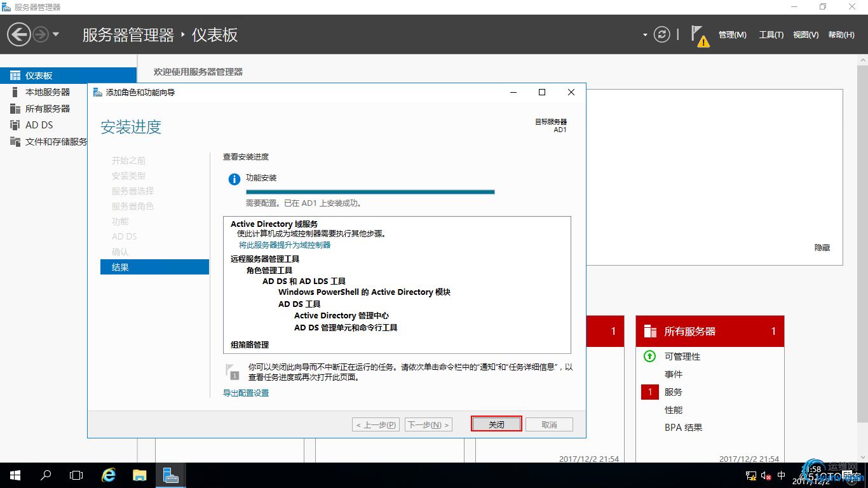Open the notifications flag with warning
The image size is (868, 488).
(x=700, y=36)
